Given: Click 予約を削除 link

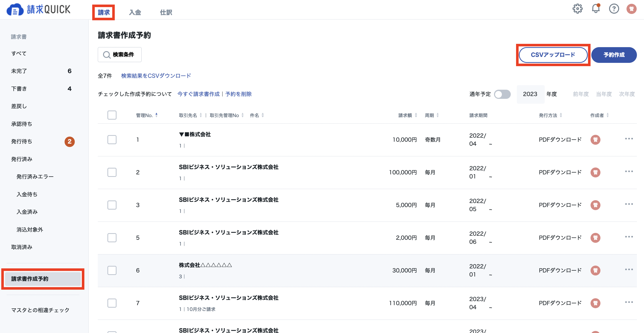Looking at the screenshot, I should click(238, 94).
